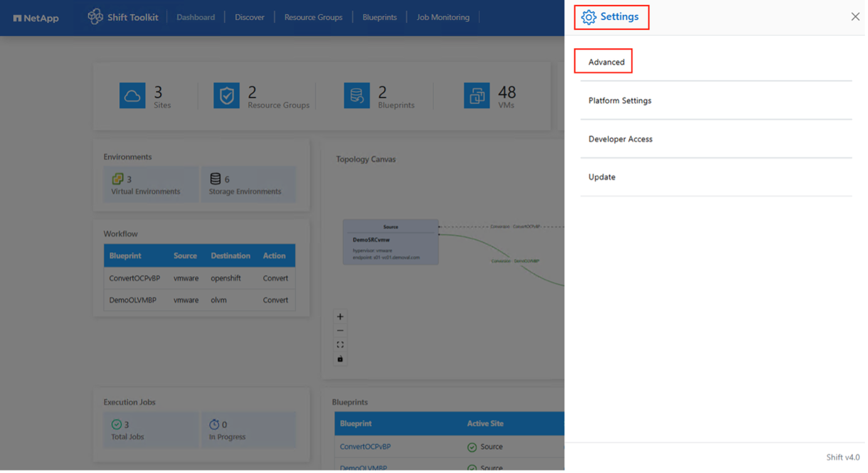This screenshot has height=473, width=868.
Task: Open Platform Settings
Action: (x=620, y=100)
